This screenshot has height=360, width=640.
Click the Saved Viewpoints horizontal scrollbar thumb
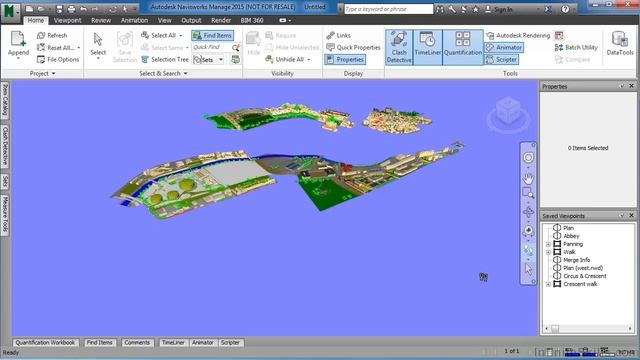(555, 329)
